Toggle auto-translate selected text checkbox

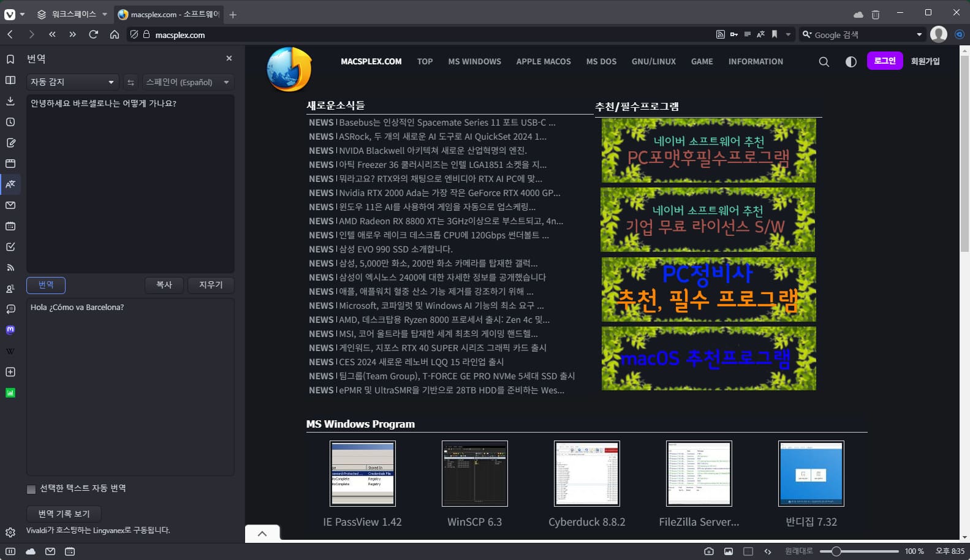31,489
